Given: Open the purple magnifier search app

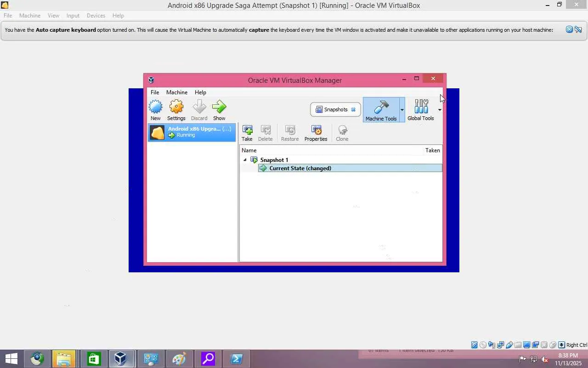Looking at the screenshot, I should (x=208, y=359).
